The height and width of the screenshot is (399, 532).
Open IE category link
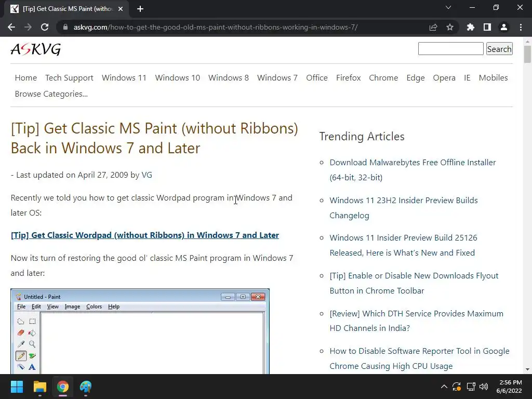467,78
